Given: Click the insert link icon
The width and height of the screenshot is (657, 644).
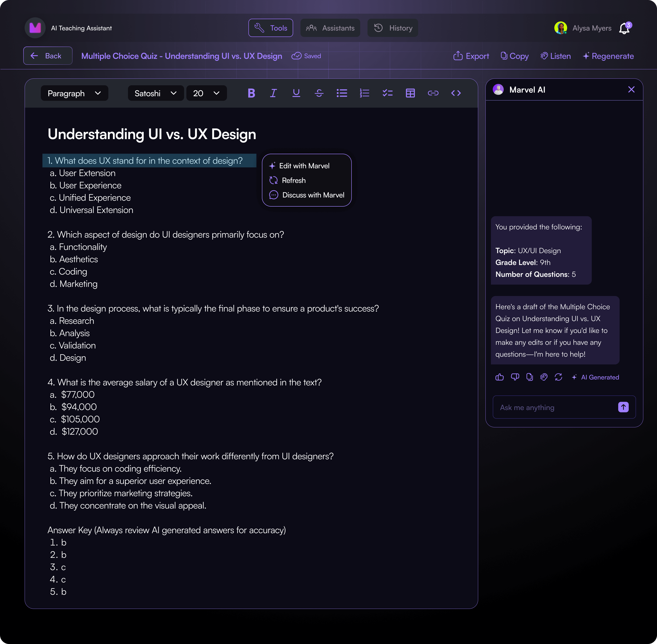Looking at the screenshot, I should [433, 93].
